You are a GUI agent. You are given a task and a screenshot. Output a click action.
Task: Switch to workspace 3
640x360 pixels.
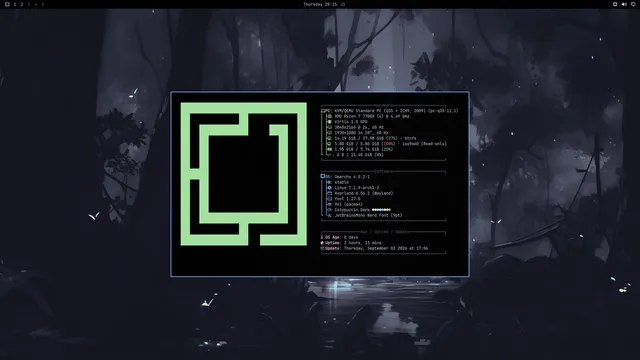click(29, 4)
